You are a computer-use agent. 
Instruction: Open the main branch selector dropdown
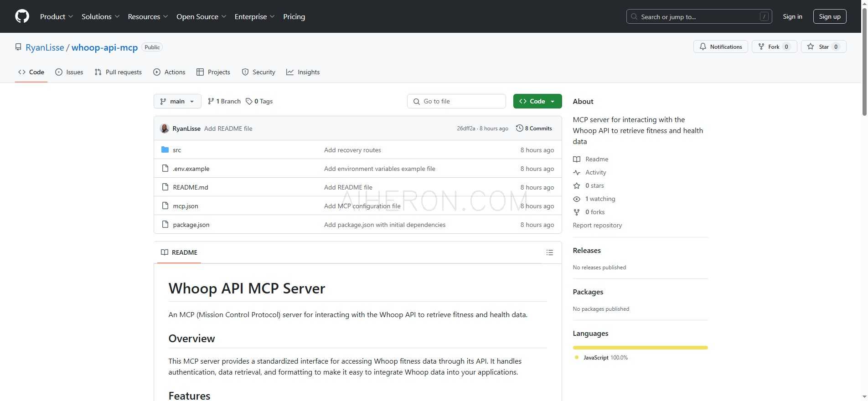(177, 101)
